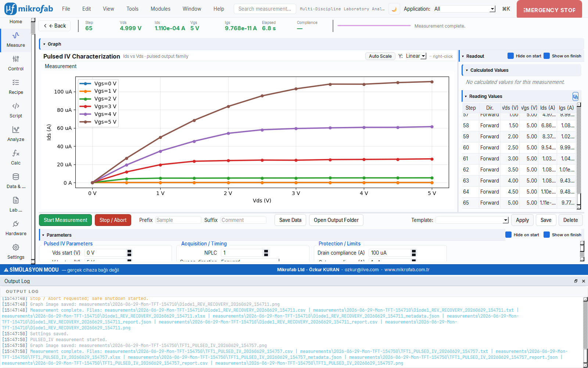Screen dimensions: 588x368
Task: Open the Control sidebar page
Action: point(16,64)
